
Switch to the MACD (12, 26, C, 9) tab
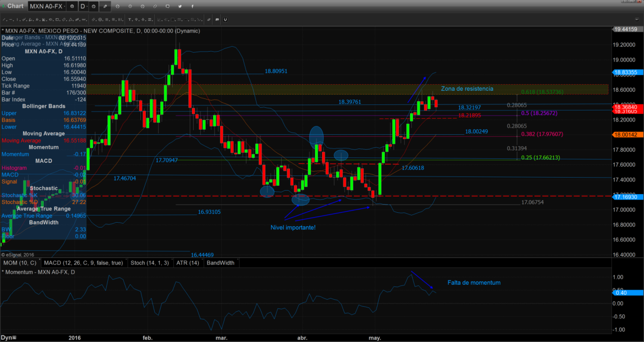[x=83, y=262]
